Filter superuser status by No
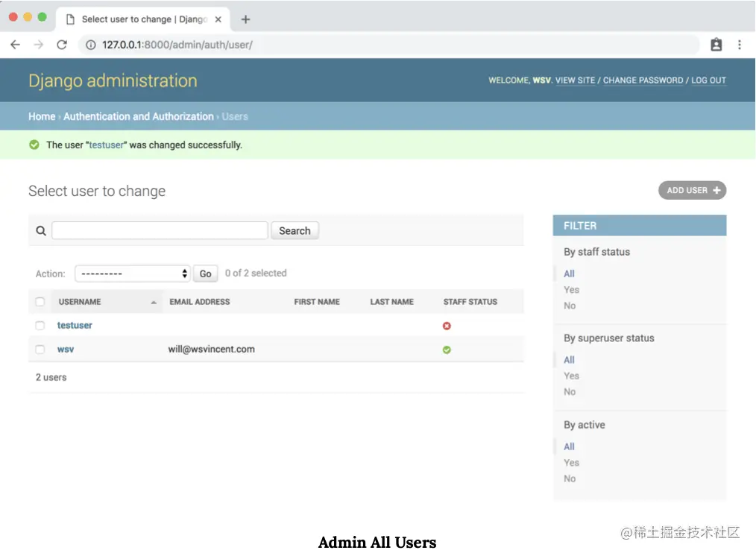Image resolution: width=756 pixels, height=556 pixels. (570, 392)
